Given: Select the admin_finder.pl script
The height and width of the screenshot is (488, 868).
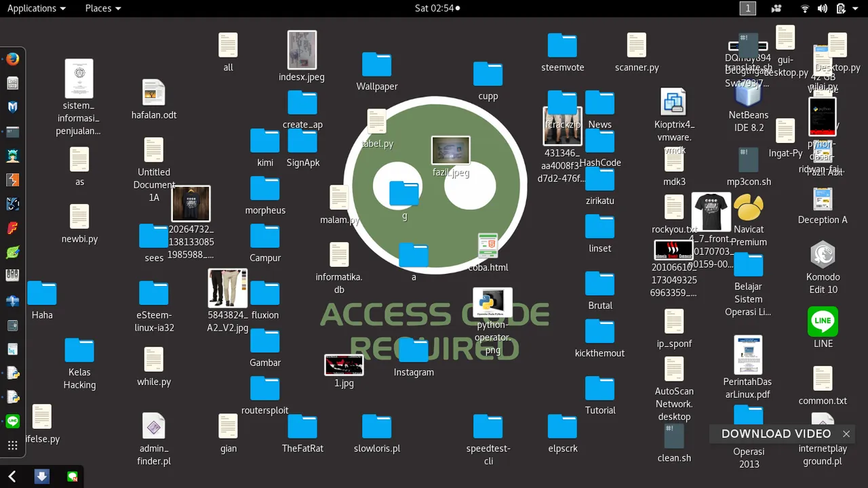Looking at the screenshot, I should point(154,426).
